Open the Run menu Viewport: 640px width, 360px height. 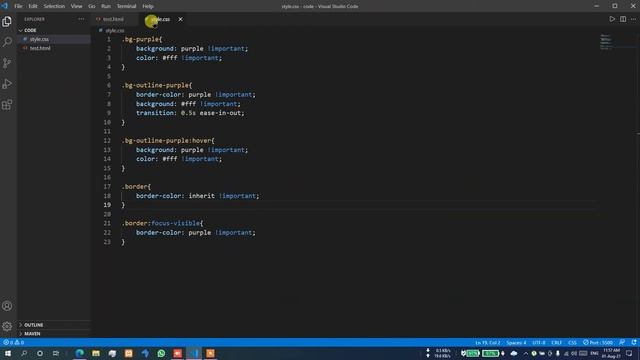(x=106, y=6)
